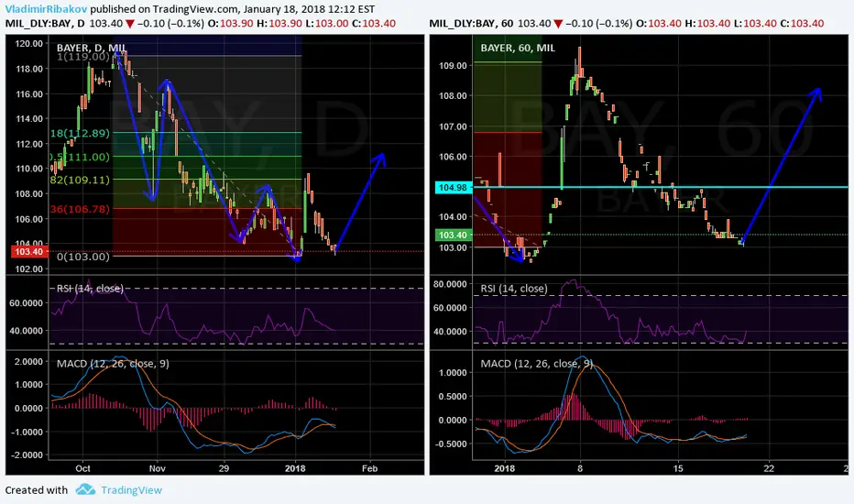
Task: Click the O:103.90 open value in daily header
Action: (229, 24)
